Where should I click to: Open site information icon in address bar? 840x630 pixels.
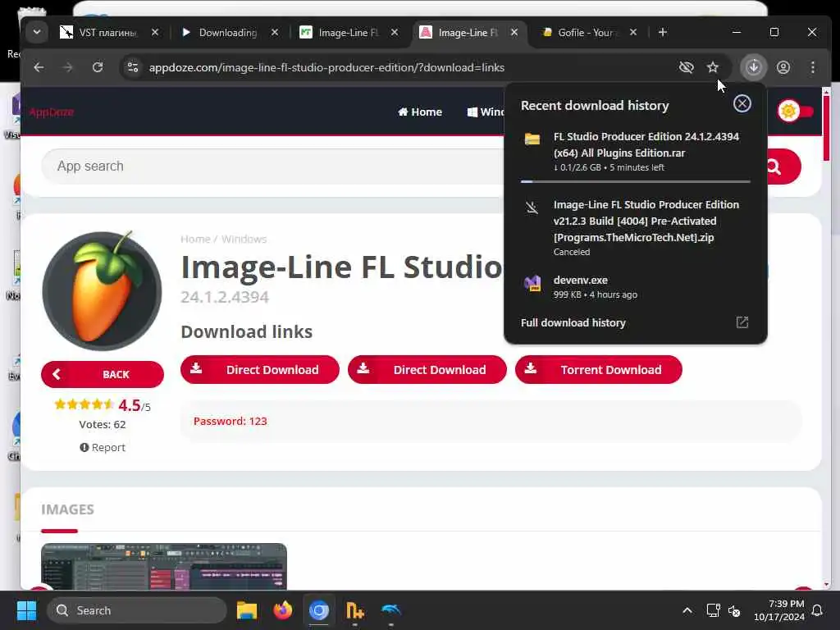133,67
